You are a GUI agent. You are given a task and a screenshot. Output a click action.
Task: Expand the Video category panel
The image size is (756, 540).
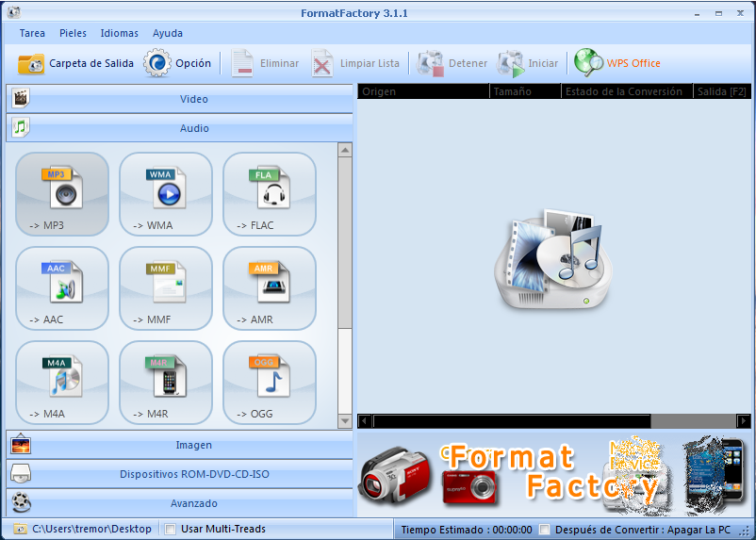(179, 99)
